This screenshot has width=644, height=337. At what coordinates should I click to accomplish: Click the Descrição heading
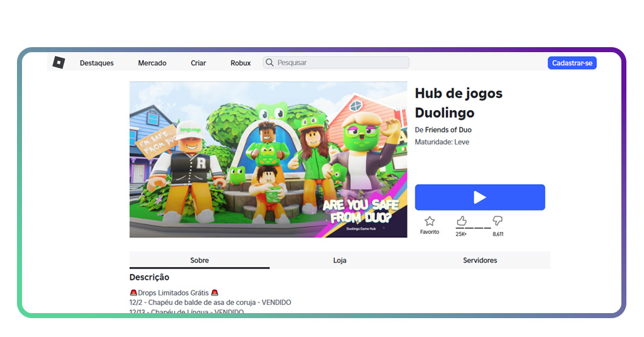click(149, 277)
